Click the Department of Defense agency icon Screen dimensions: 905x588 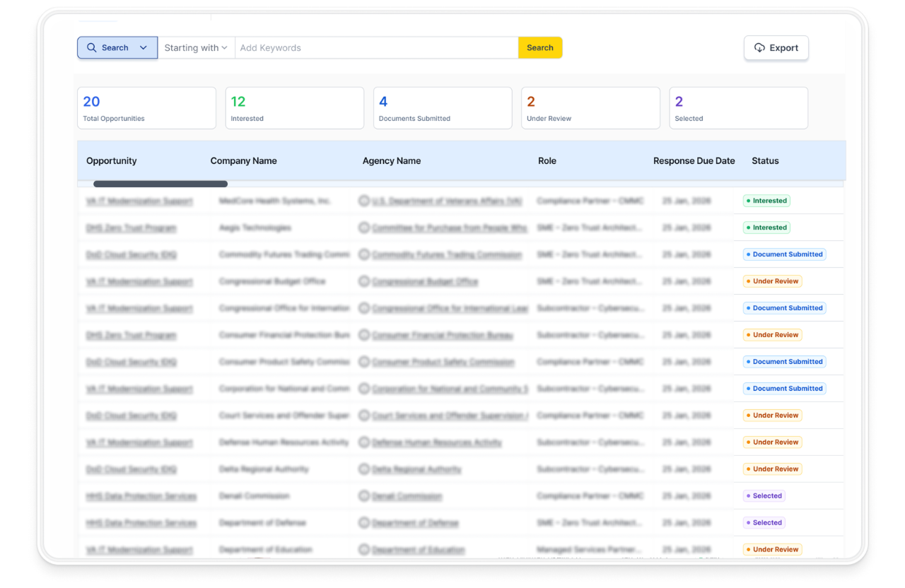(364, 523)
